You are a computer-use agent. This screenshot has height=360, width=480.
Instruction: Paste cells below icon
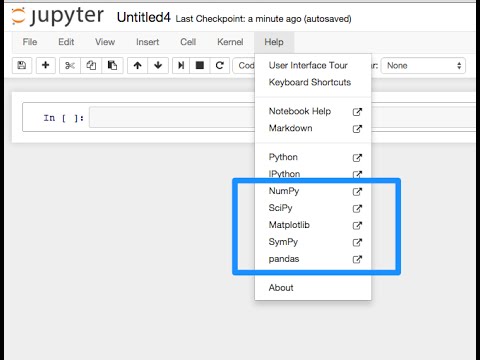pyautogui.click(x=112, y=65)
